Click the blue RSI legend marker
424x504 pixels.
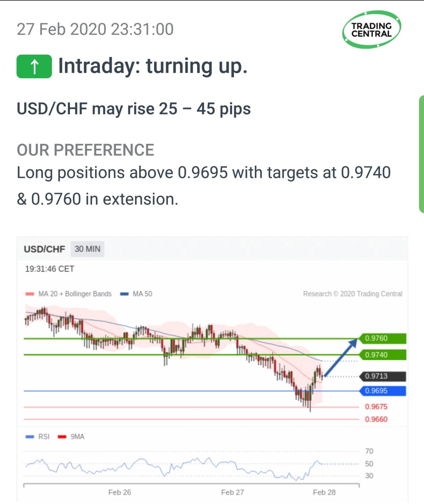pyautogui.click(x=30, y=437)
